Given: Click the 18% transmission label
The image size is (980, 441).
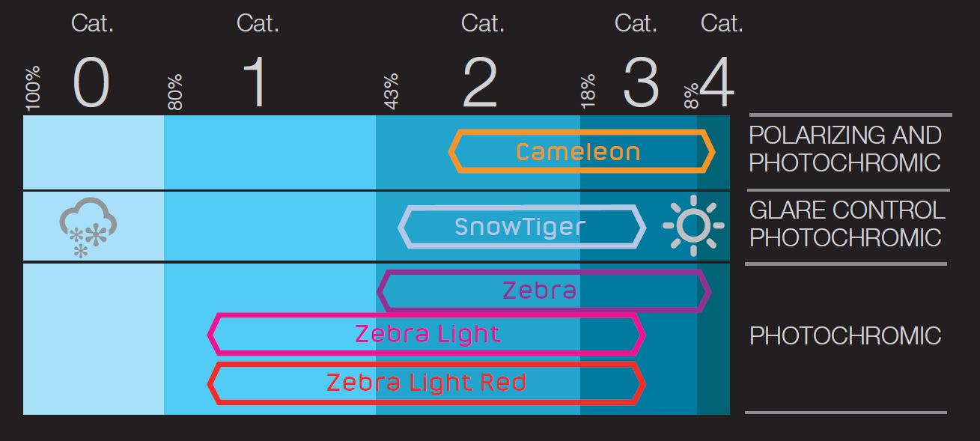Looking at the screenshot, I should coord(588,93).
